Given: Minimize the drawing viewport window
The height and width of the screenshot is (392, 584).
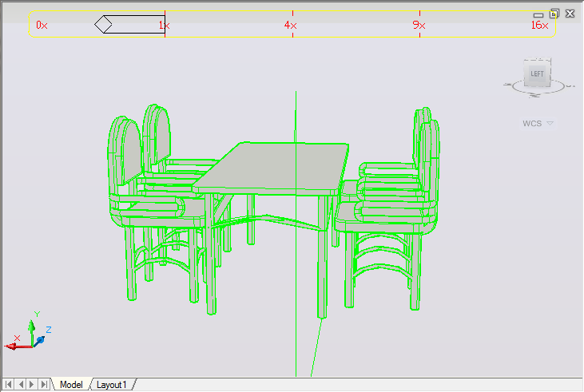Looking at the screenshot, I should click(x=538, y=15).
